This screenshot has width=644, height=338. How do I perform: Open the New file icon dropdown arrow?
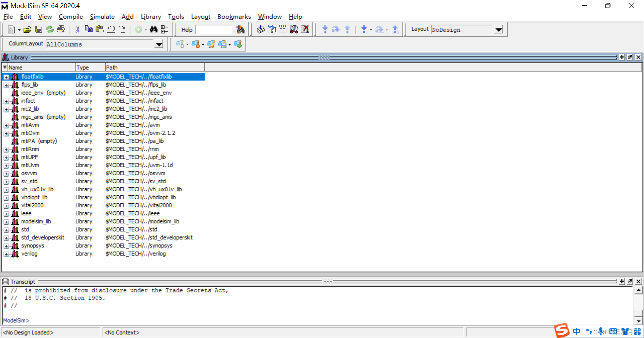pyautogui.click(x=19, y=30)
